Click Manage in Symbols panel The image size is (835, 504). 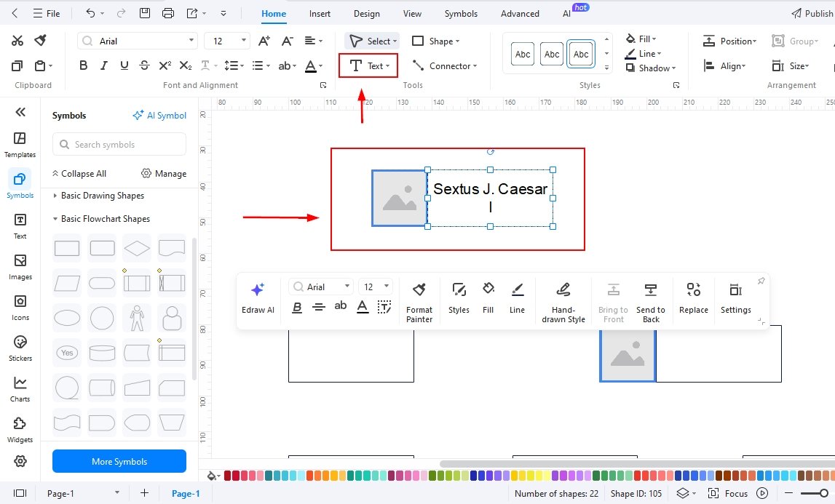pos(164,174)
